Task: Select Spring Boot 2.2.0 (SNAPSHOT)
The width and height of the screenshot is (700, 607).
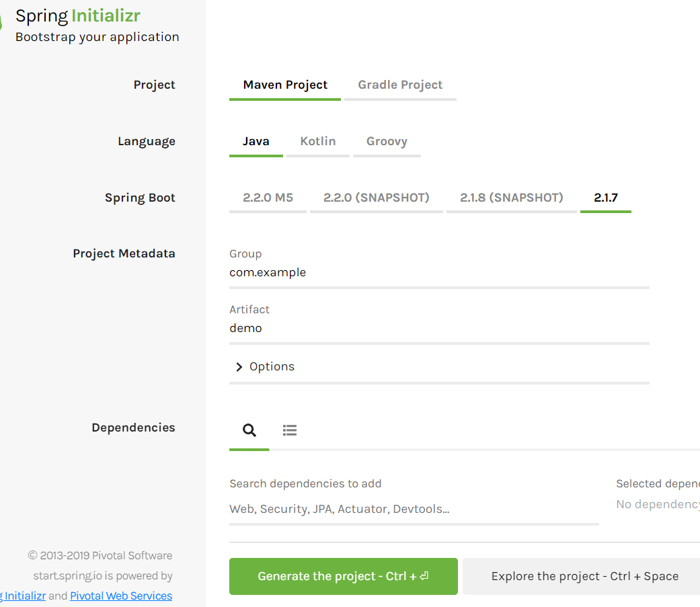Action: tap(376, 198)
